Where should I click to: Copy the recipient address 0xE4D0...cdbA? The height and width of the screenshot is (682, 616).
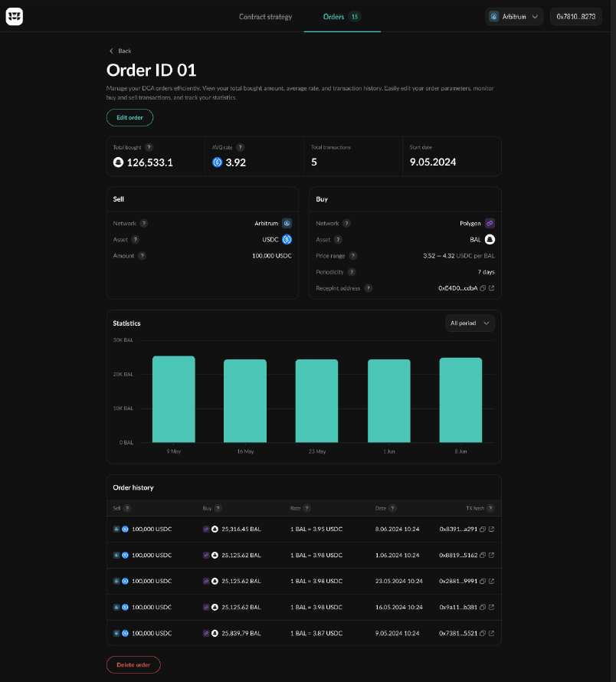click(x=483, y=288)
